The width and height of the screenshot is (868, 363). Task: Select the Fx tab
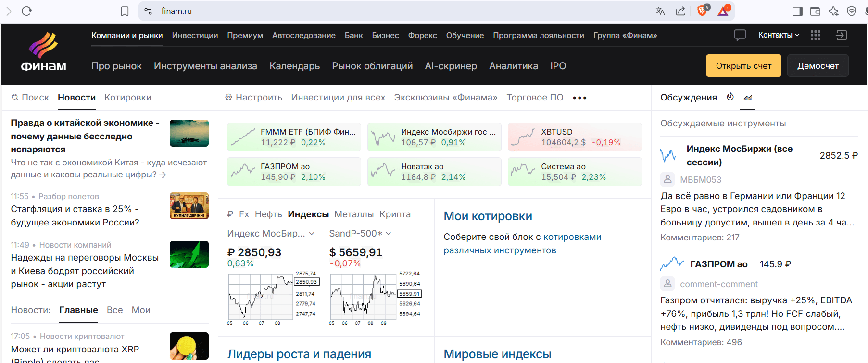(x=244, y=214)
